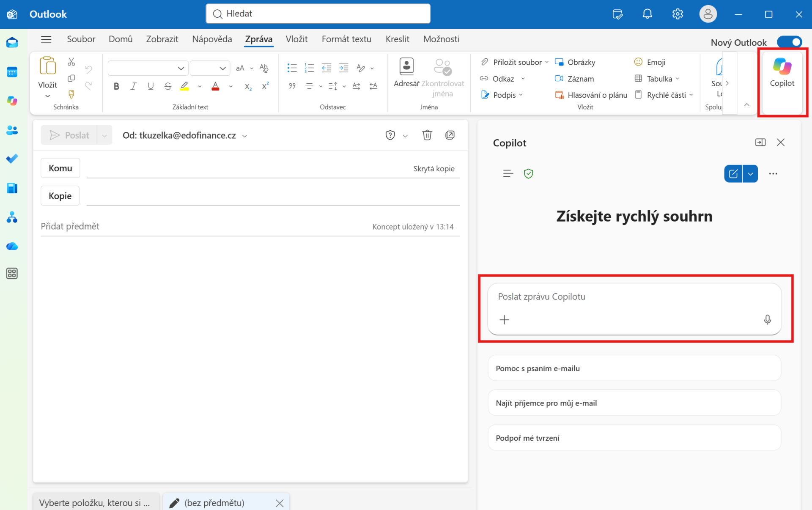812x510 pixels.
Task: Apply strikethrough formatting
Action: click(x=168, y=86)
